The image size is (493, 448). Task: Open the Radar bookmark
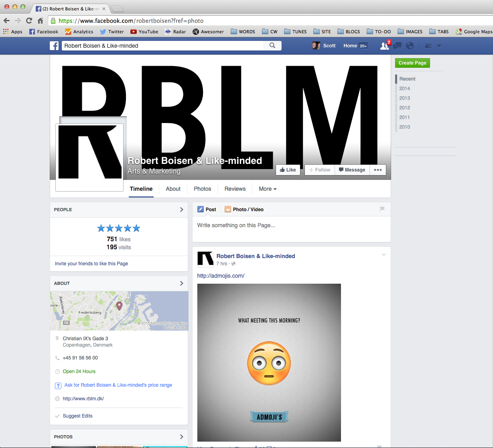point(175,32)
